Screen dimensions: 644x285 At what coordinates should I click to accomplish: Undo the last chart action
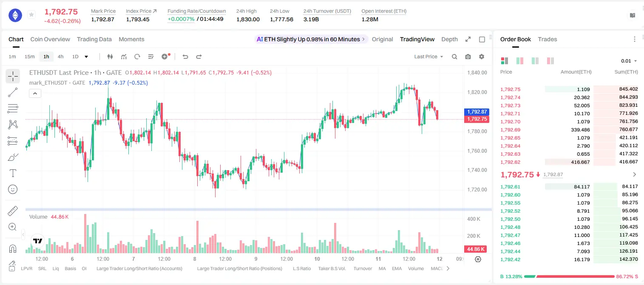185,57
